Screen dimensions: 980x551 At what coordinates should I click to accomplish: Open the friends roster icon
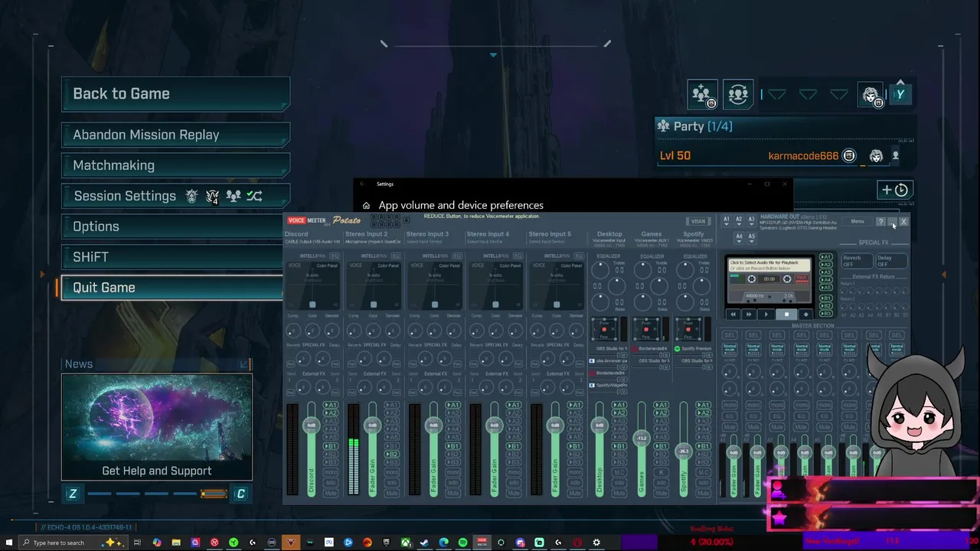[x=738, y=94]
